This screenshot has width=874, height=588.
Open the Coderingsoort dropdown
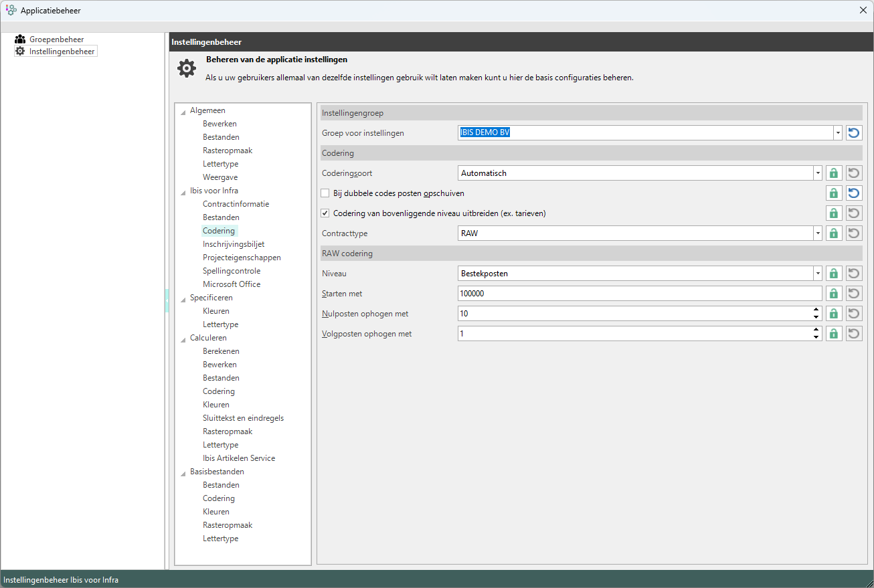click(x=817, y=173)
